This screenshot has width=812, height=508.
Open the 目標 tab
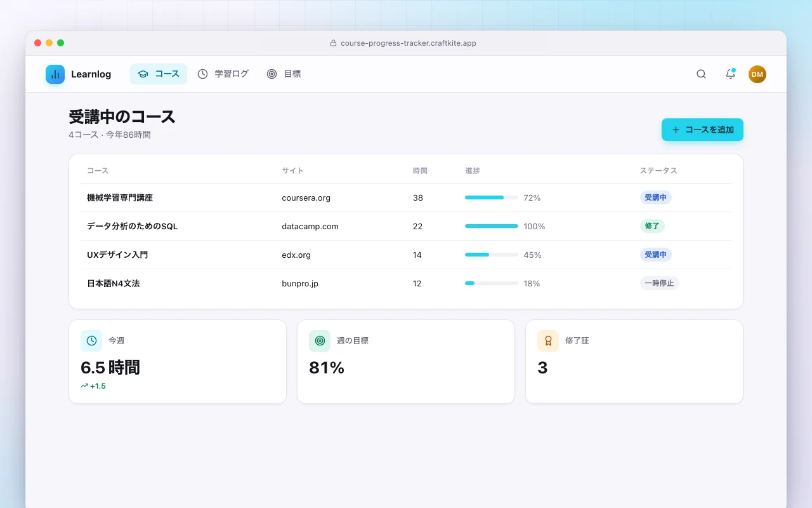pos(284,74)
